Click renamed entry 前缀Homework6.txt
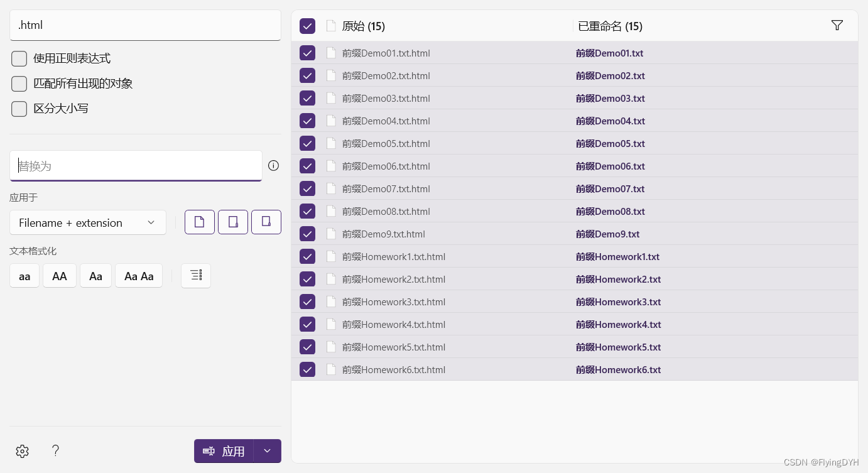The image size is (868, 473). click(619, 370)
